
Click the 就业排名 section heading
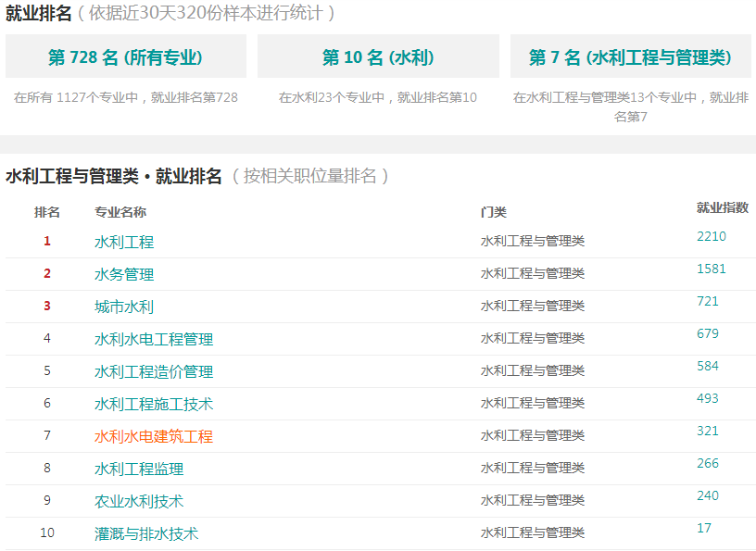(39, 13)
